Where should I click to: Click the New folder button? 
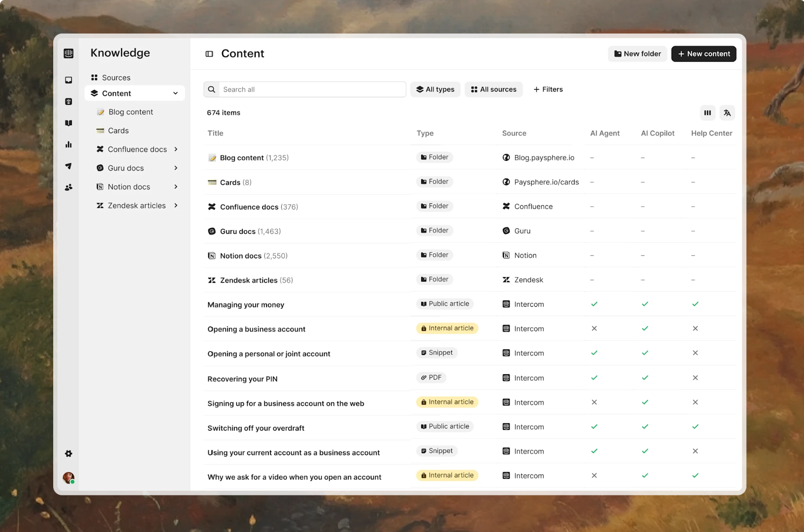click(637, 54)
